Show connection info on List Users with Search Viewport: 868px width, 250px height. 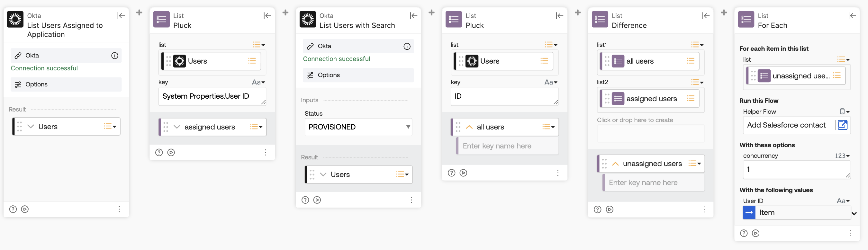[407, 46]
